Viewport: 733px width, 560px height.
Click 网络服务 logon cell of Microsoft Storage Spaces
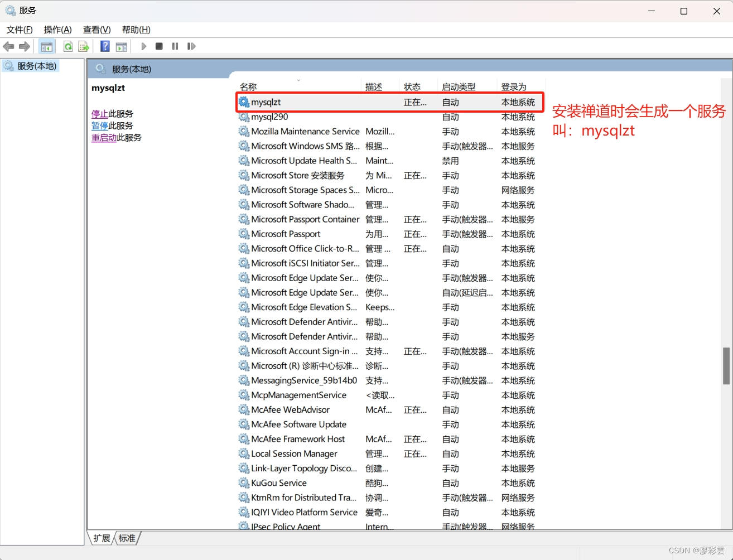tap(518, 190)
